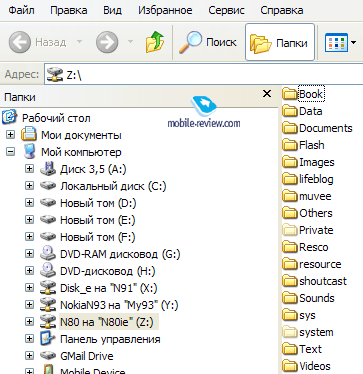The height and width of the screenshot is (374, 363).
Task: Click the muvee folder icon
Action: pyautogui.click(x=289, y=196)
